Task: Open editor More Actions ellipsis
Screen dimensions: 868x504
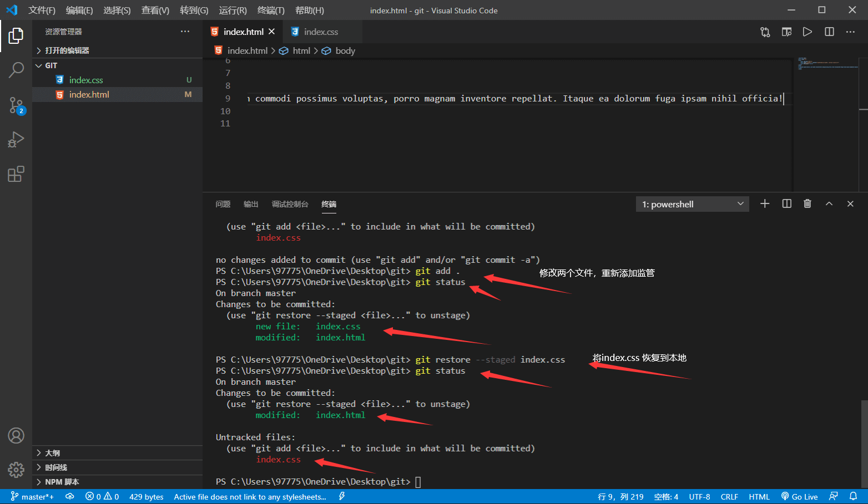Action: click(x=850, y=32)
